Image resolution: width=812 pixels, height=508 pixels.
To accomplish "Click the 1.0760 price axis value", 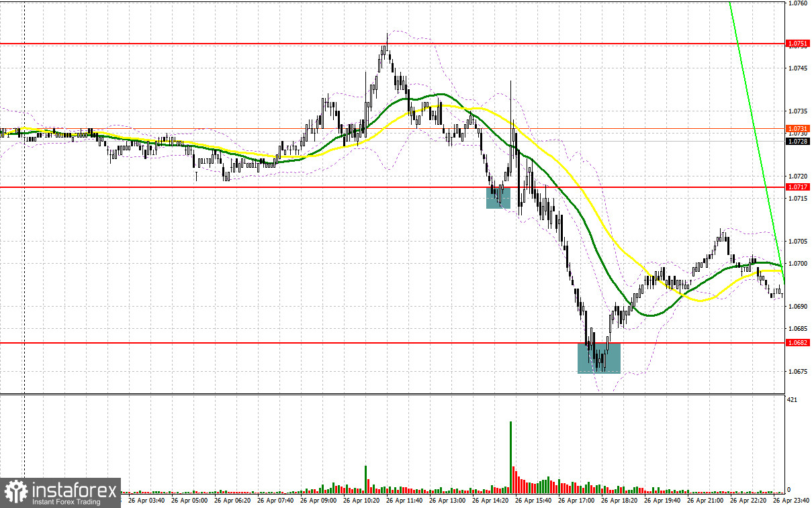I will pos(798,3).
